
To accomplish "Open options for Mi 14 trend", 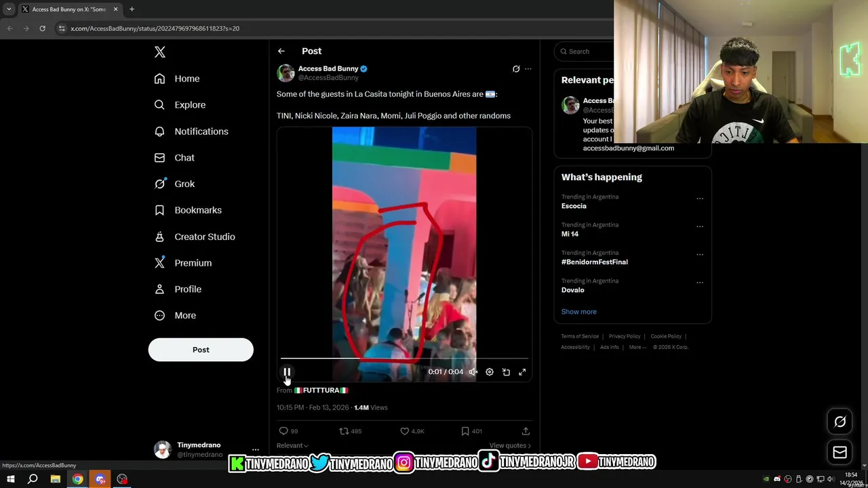I will [x=700, y=226].
